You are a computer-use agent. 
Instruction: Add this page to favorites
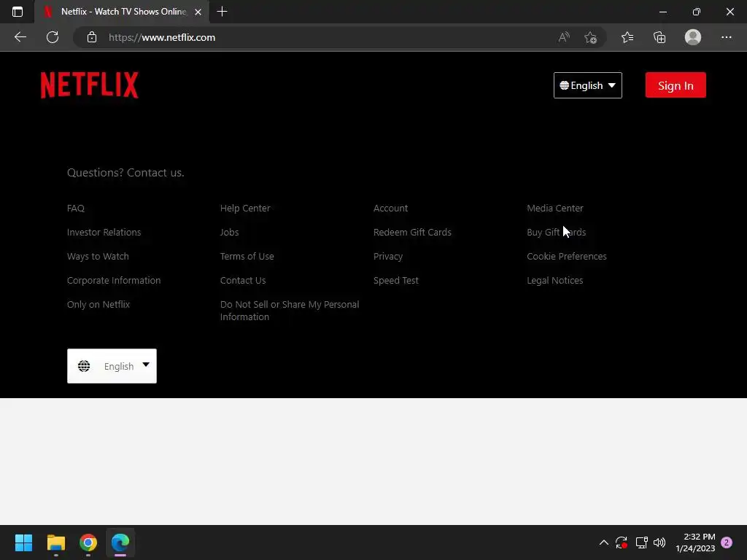[x=591, y=37]
